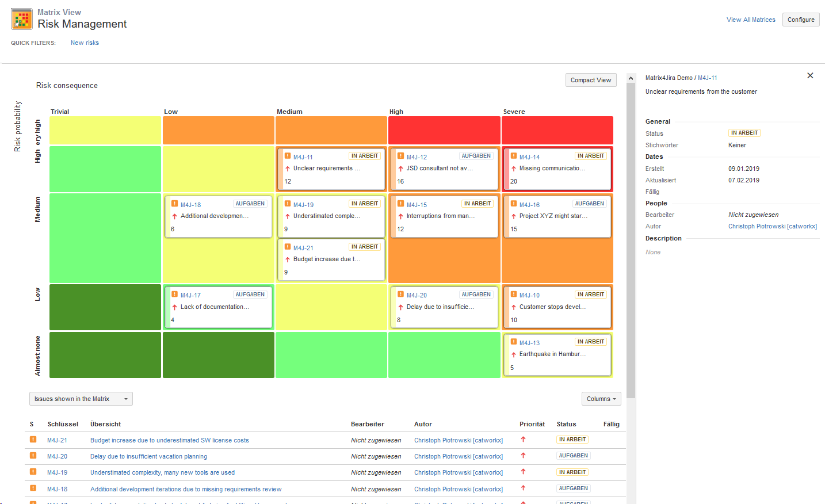825x504 pixels.
Task: Sort table by Fällig column header
Action: click(x=612, y=424)
